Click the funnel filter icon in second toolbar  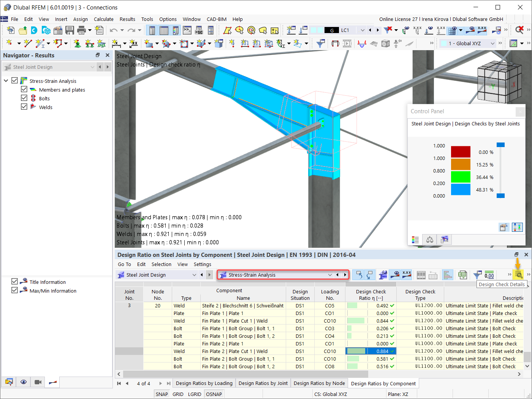(320, 43)
